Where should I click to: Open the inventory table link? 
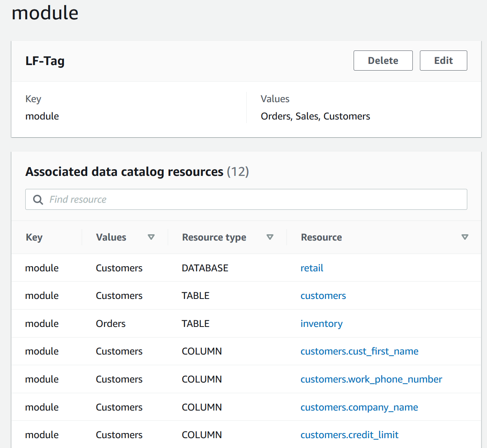point(321,323)
